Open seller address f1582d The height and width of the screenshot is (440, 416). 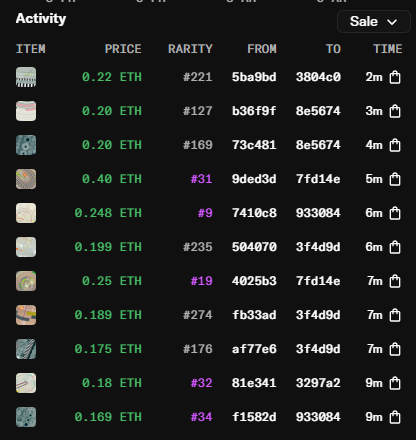coord(254,417)
